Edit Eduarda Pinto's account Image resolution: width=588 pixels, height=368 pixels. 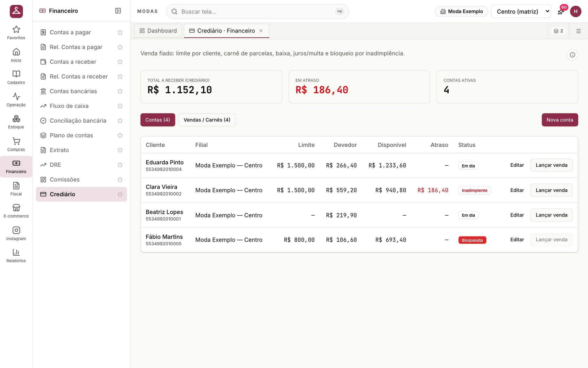point(517,165)
